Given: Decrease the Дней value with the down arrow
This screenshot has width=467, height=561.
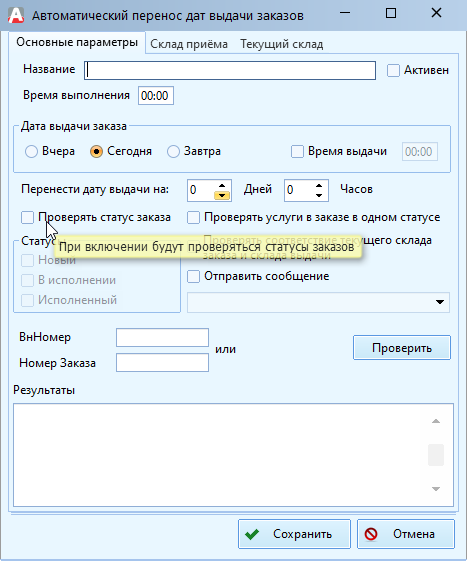Looking at the screenshot, I should (x=222, y=195).
